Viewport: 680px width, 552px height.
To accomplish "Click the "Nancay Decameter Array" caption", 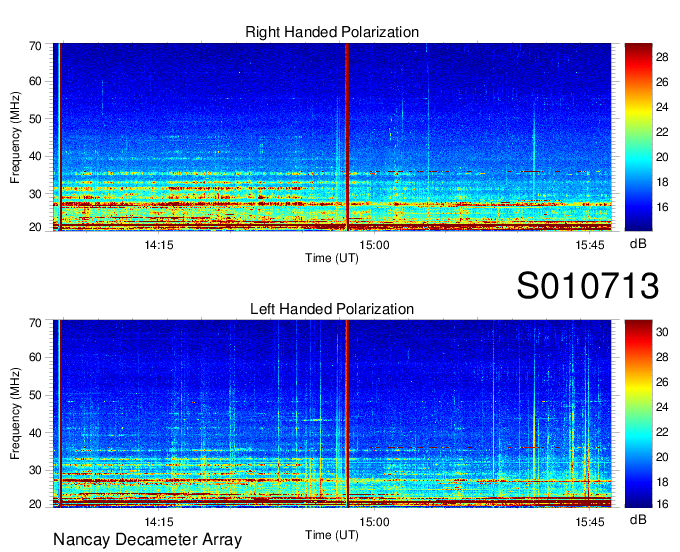I will click(x=147, y=540).
